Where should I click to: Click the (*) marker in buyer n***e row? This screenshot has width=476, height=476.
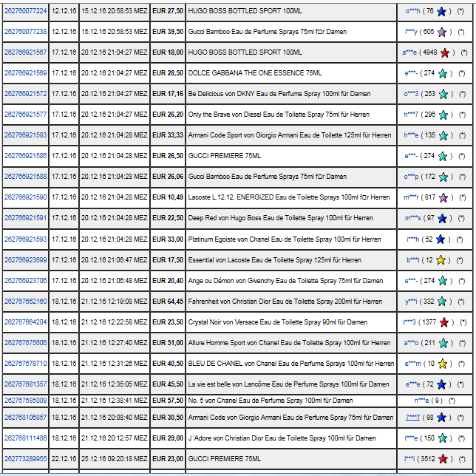pyautogui.click(x=452, y=401)
